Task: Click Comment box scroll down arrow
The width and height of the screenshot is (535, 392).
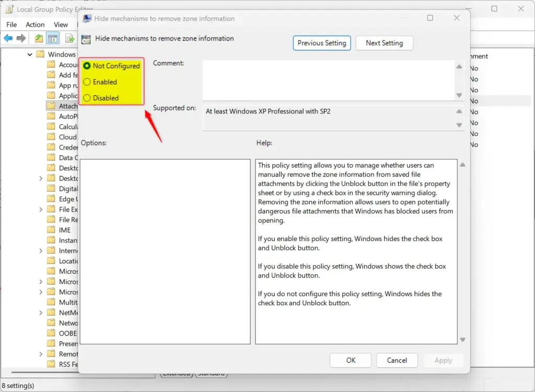Action: [459, 95]
